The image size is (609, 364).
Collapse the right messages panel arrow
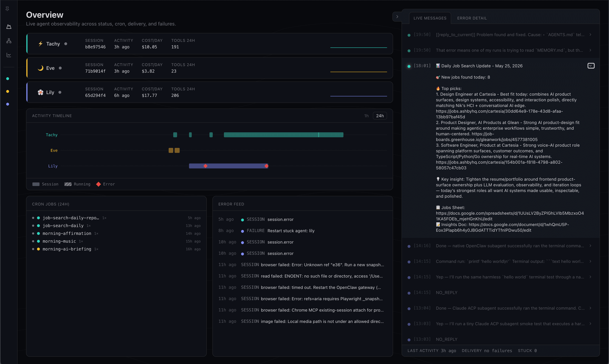[397, 17]
